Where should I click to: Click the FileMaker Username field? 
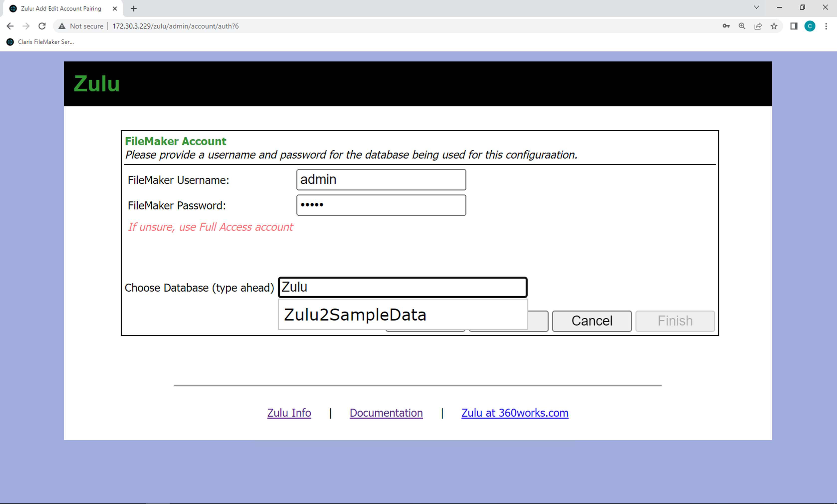click(381, 179)
